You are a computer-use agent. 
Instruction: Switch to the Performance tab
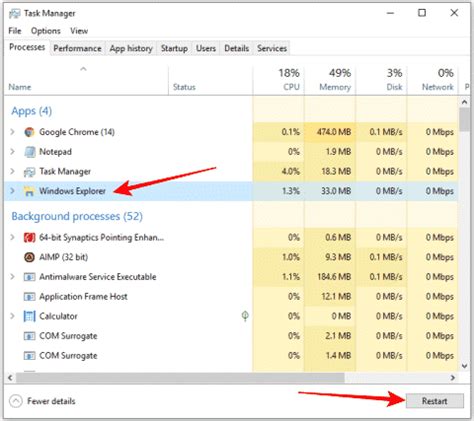pyautogui.click(x=77, y=48)
